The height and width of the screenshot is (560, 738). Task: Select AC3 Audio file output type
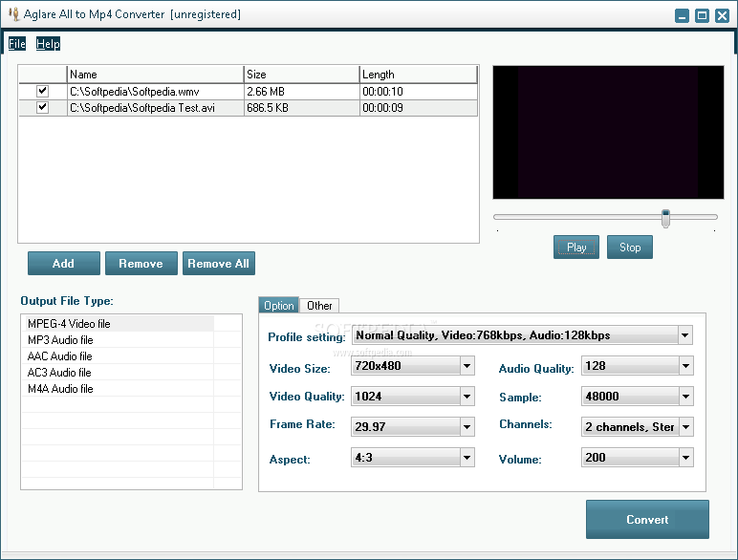click(118, 373)
